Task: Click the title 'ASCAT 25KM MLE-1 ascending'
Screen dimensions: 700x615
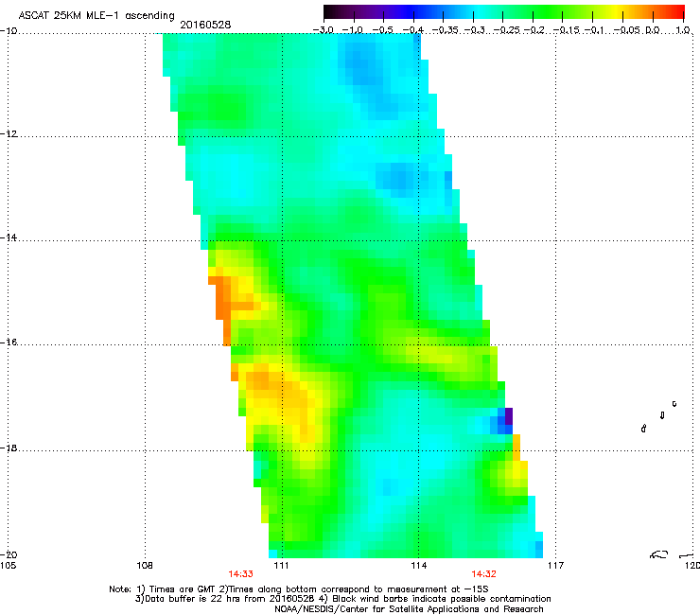Action: click(x=96, y=16)
